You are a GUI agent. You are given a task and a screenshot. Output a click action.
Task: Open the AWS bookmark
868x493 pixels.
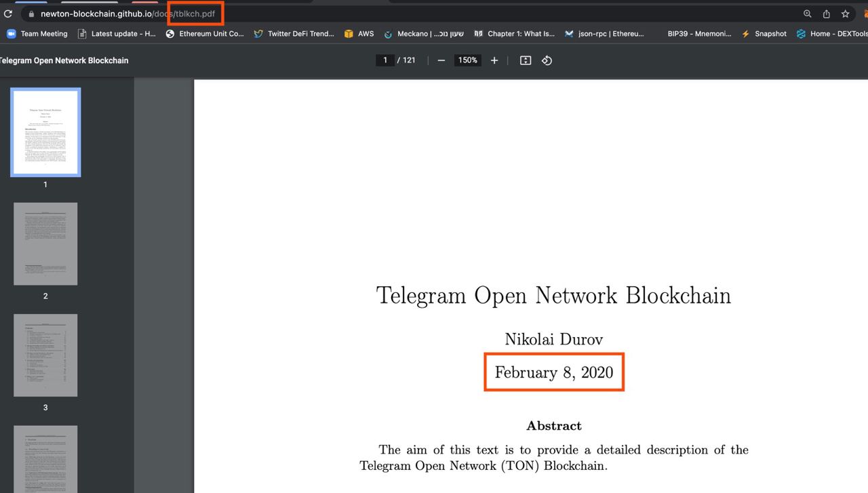(359, 33)
